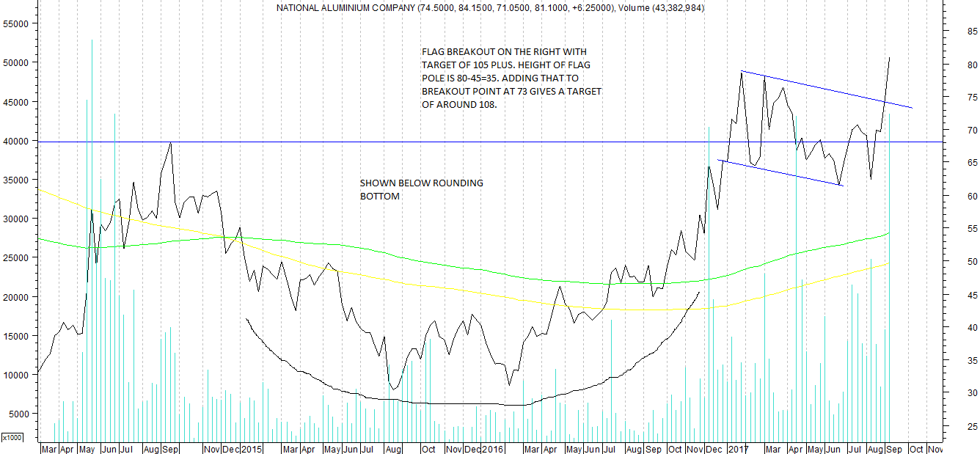Click the 60 price axis label
980x454 pixels.
pyautogui.click(x=971, y=196)
